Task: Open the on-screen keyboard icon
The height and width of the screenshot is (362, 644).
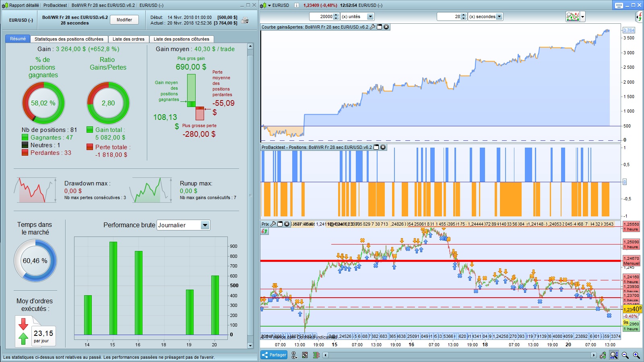Action: (619, 5)
